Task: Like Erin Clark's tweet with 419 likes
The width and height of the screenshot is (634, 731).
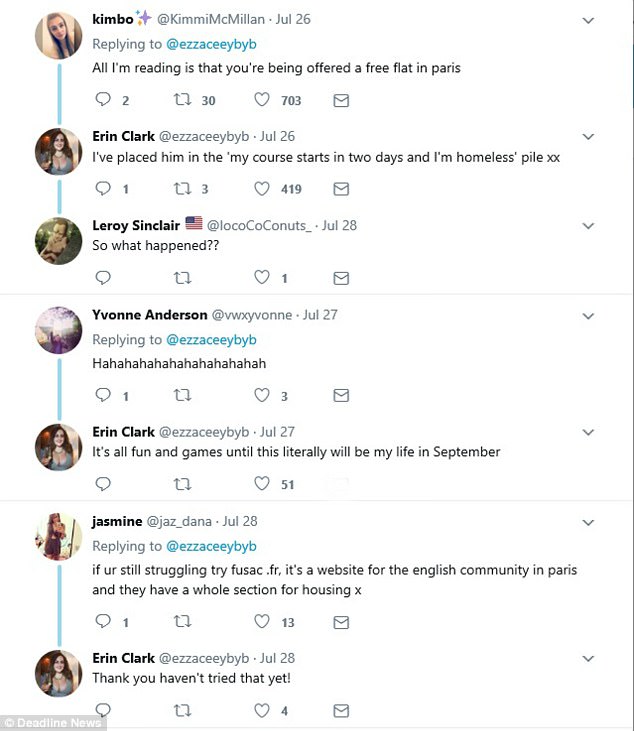Action: point(262,188)
